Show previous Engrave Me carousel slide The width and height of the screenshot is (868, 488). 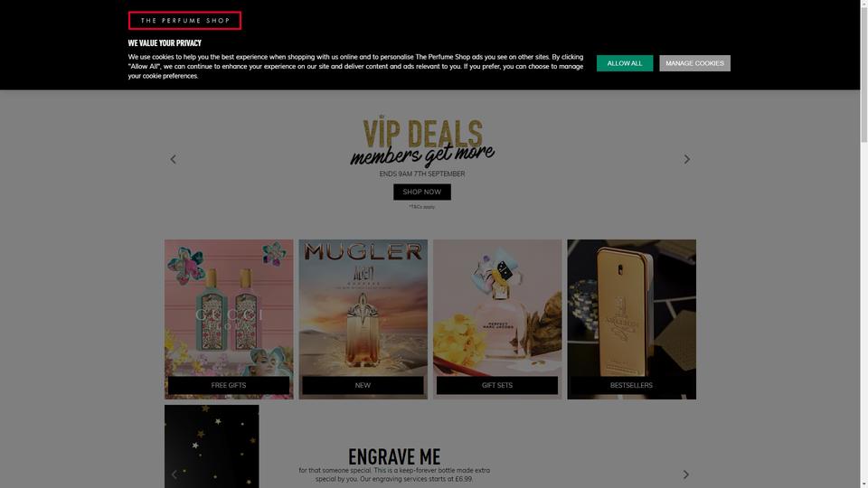pos(175,474)
